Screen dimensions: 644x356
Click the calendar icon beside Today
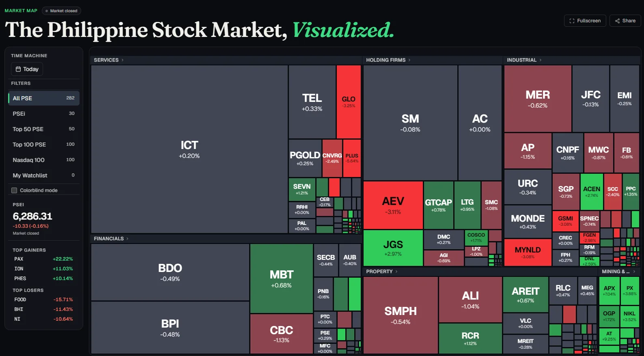coord(18,69)
